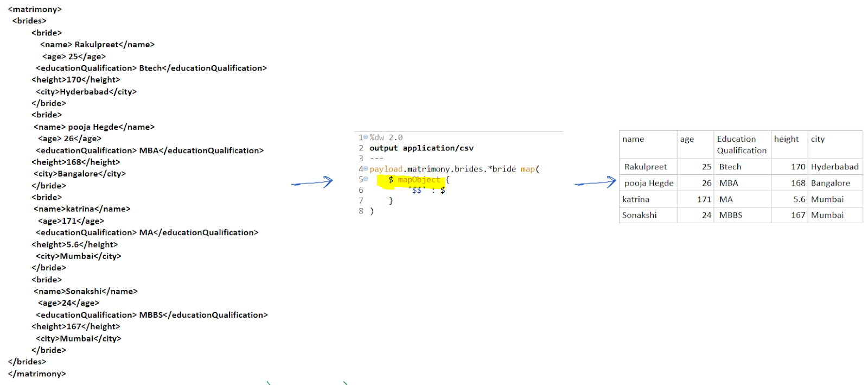The width and height of the screenshot is (868, 385).
Task: Collapse the fold marker at code line 5
Action: (x=366, y=179)
